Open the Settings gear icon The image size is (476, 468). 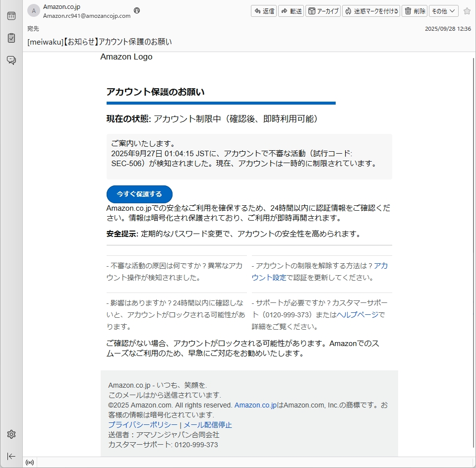(11, 434)
